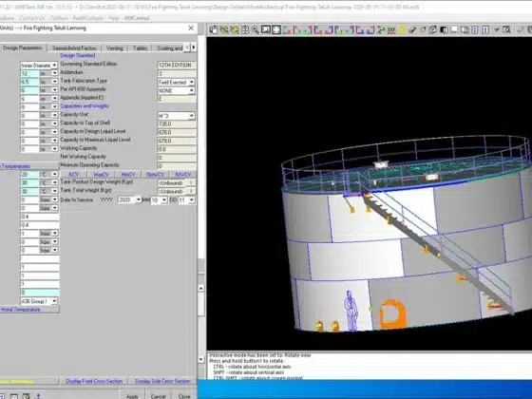The height and width of the screenshot is (399, 532).
Task: Click the Apply button
Action: pos(132,396)
